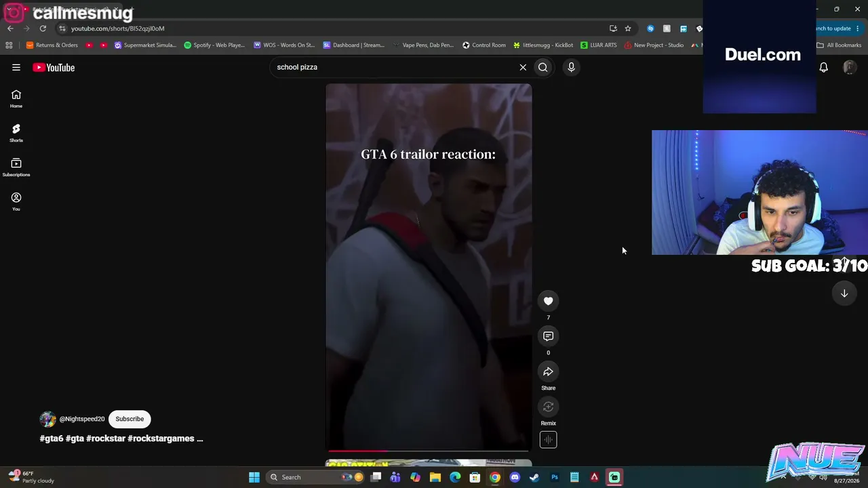Open the @Nightspeed20 channel avatar
The height and width of the screenshot is (488, 868).
click(47, 419)
